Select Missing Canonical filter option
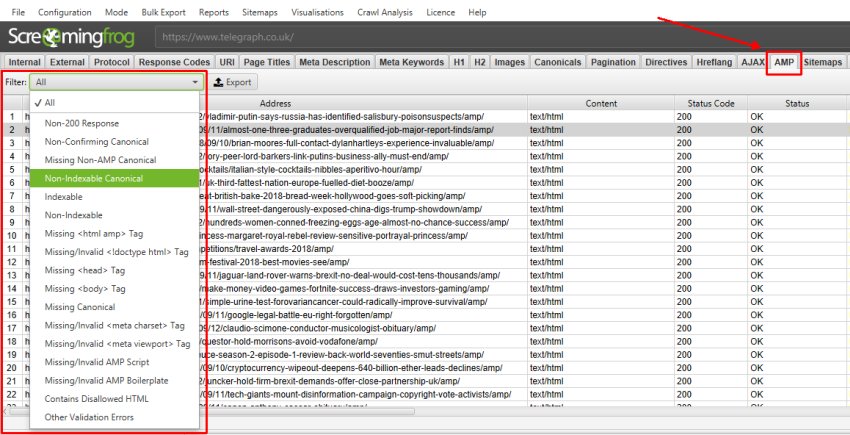 (x=114, y=307)
